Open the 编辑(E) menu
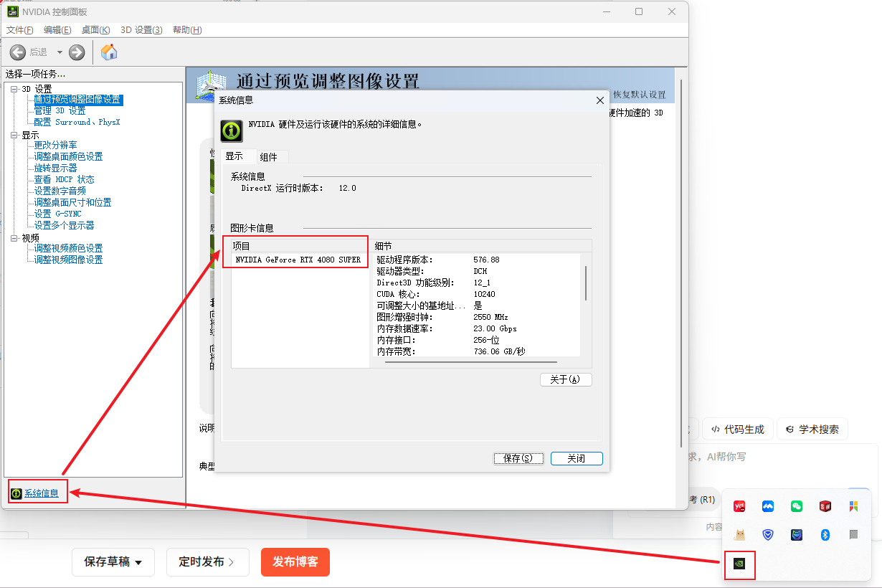Viewport: 882px width, 588px height. (57, 30)
